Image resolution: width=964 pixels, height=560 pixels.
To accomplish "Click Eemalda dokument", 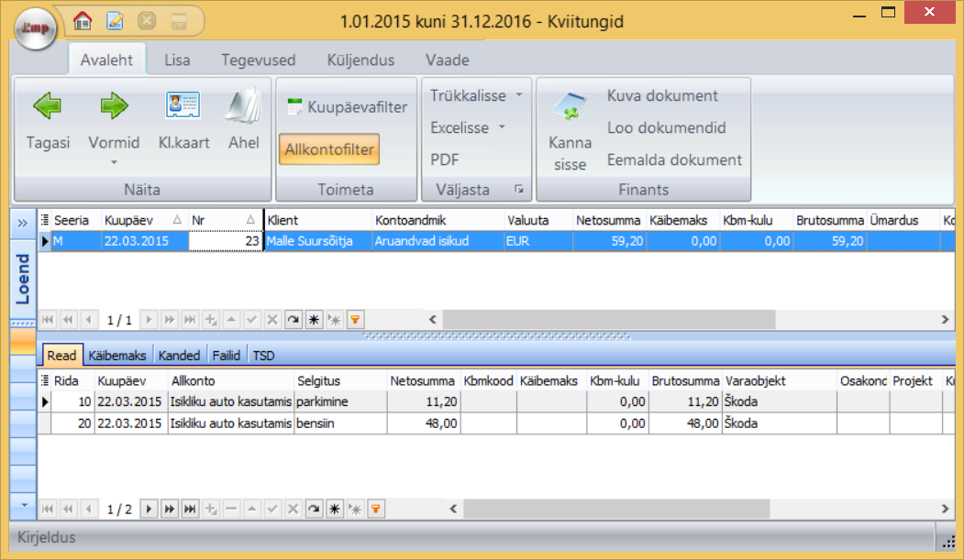I will tap(674, 159).
